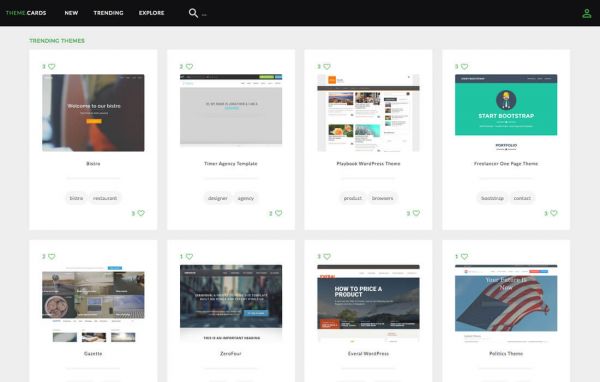This screenshot has height=382, width=600.
Task: Toggle bottom heart on Freelancer card
Action: [x=554, y=213]
